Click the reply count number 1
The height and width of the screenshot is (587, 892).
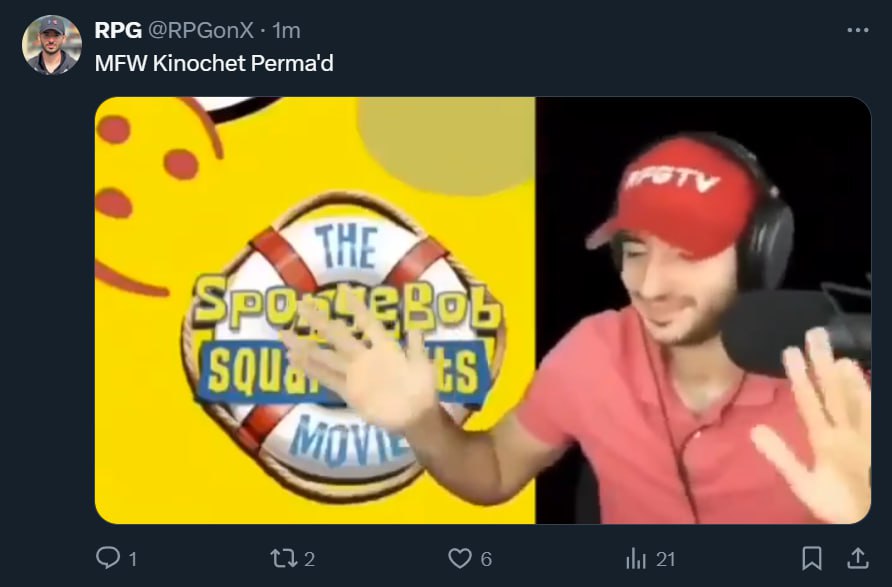coord(133,560)
